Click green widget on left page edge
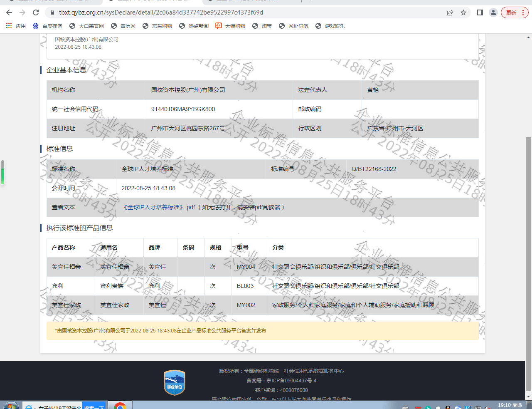The image size is (532, 409). (2, 172)
